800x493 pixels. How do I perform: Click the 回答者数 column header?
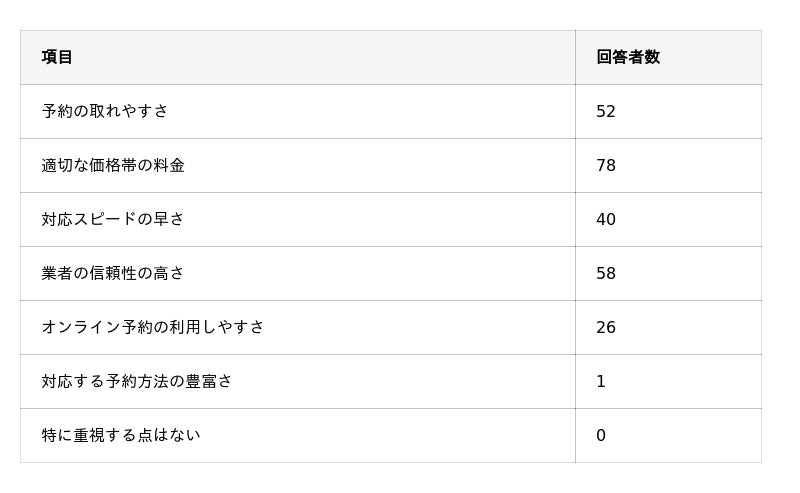click(x=628, y=57)
